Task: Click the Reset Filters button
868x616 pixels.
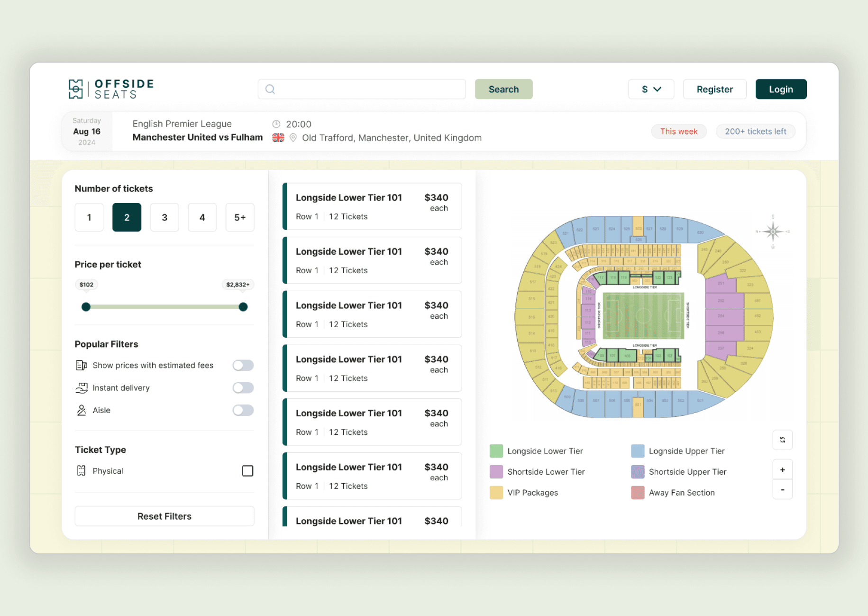Action: tap(164, 516)
